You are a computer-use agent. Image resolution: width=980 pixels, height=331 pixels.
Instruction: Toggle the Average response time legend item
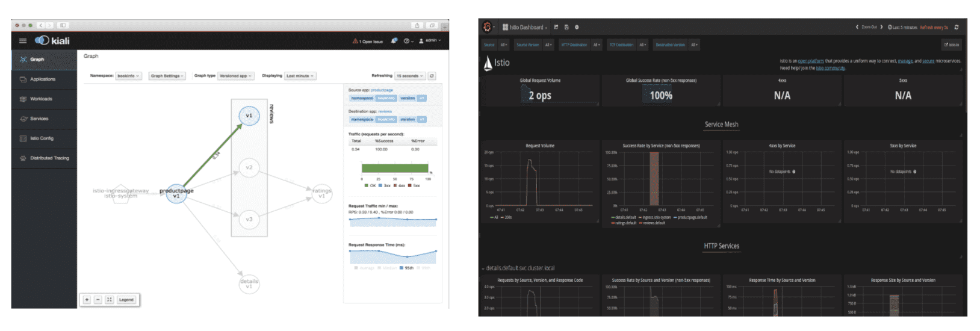click(364, 268)
